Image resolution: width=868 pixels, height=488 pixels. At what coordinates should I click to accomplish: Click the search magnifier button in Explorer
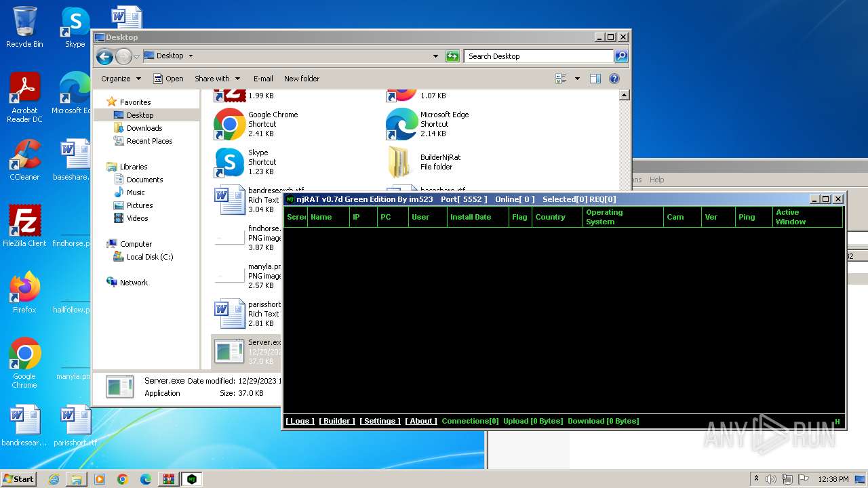point(620,56)
